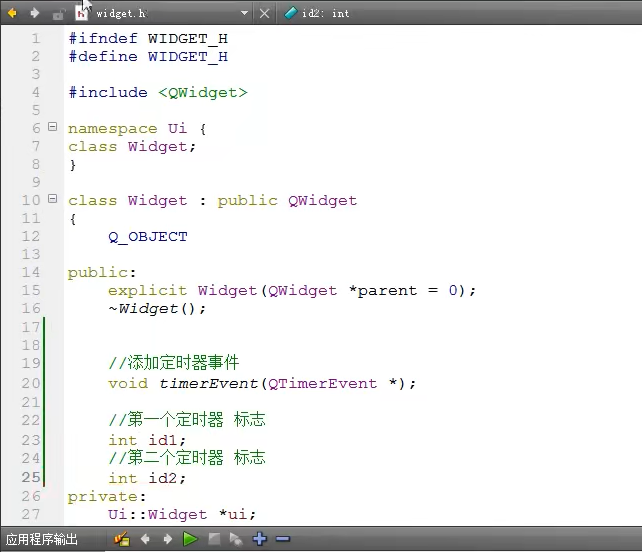Go forward with the grey right arrow
This screenshot has width=642, height=552.
click(x=35, y=14)
